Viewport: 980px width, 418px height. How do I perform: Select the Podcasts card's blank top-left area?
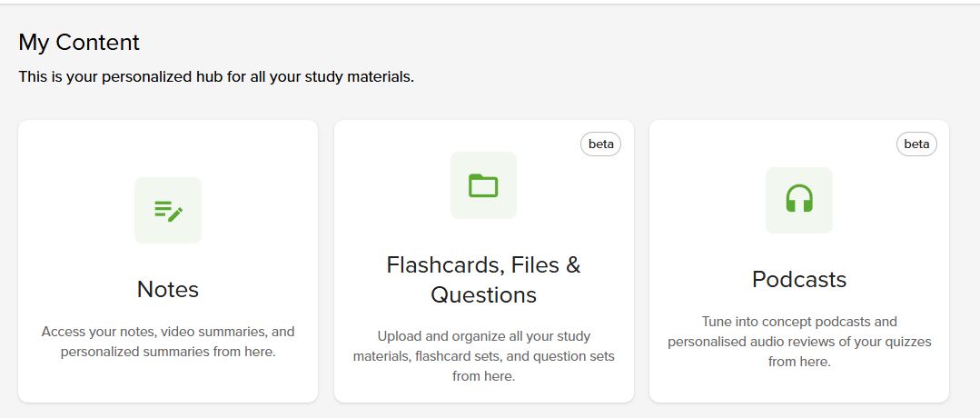coord(699,150)
